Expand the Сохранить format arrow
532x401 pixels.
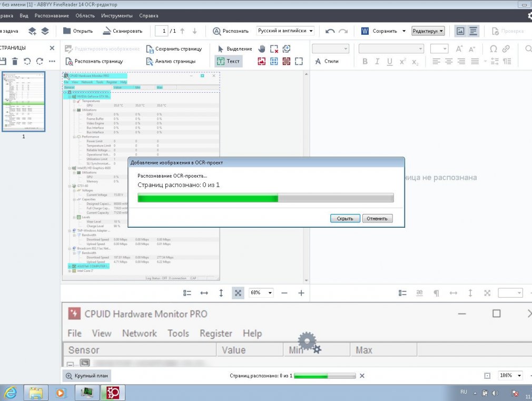tap(404, 31)
